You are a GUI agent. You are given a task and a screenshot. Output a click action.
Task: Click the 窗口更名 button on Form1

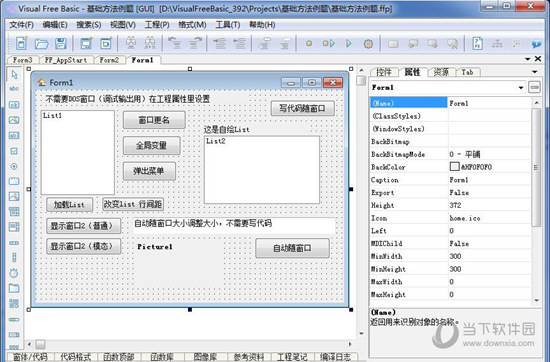click(x=154, y=120)
